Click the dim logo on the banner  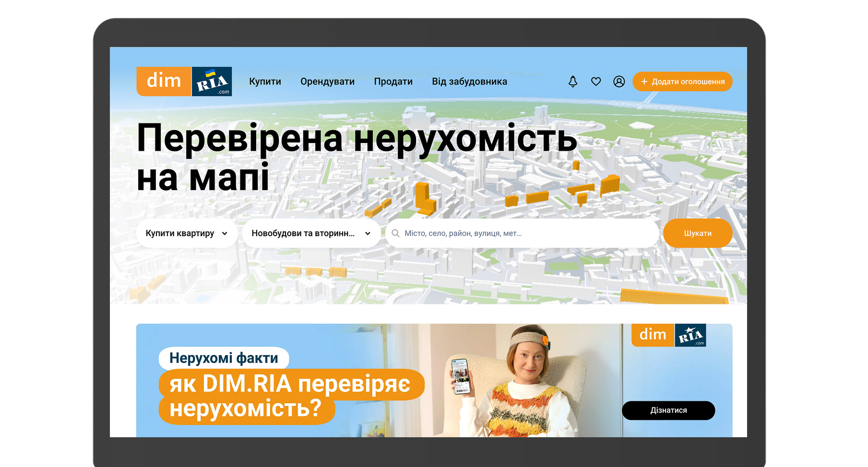click(653, 335)
